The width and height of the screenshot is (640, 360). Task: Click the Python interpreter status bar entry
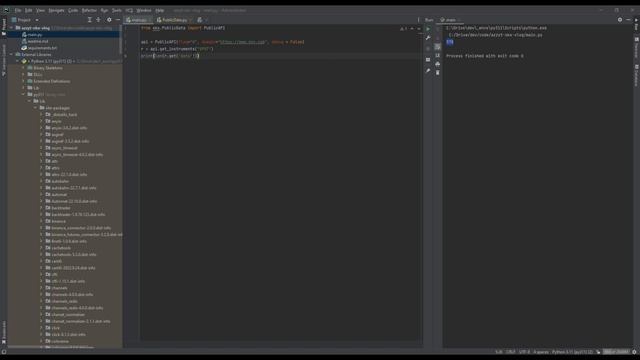click(x=572, y=352)
